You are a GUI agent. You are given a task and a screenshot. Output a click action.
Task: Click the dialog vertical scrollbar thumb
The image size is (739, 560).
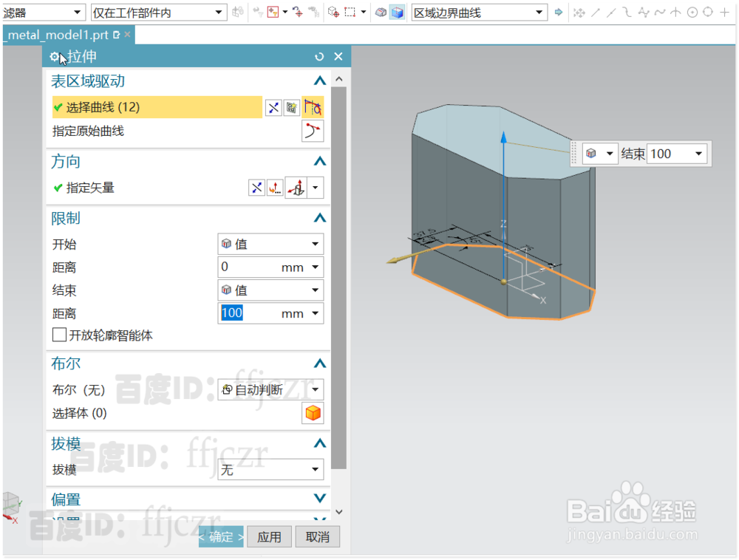click(339, 278)
